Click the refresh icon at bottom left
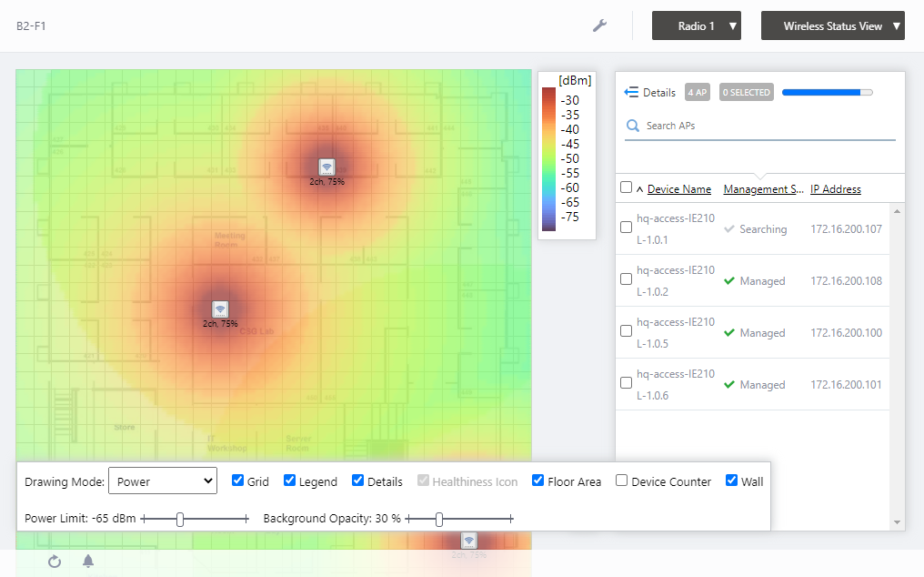 [55, 562]
